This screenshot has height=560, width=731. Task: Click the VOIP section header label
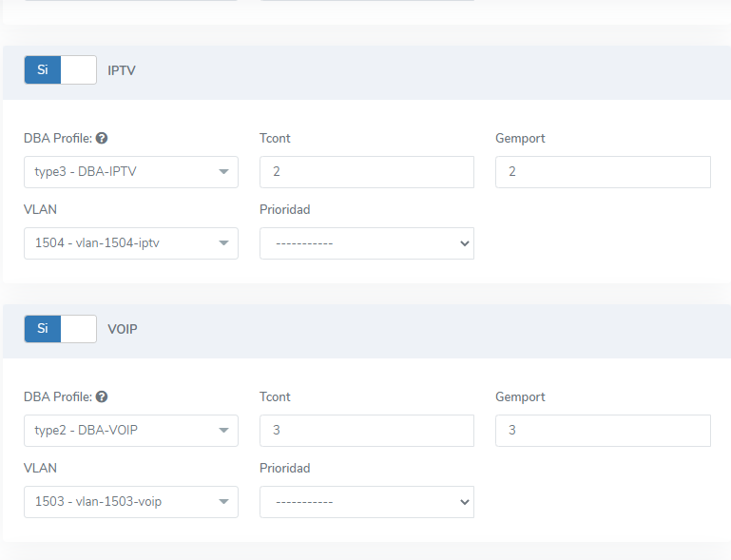tap(123, 329)
